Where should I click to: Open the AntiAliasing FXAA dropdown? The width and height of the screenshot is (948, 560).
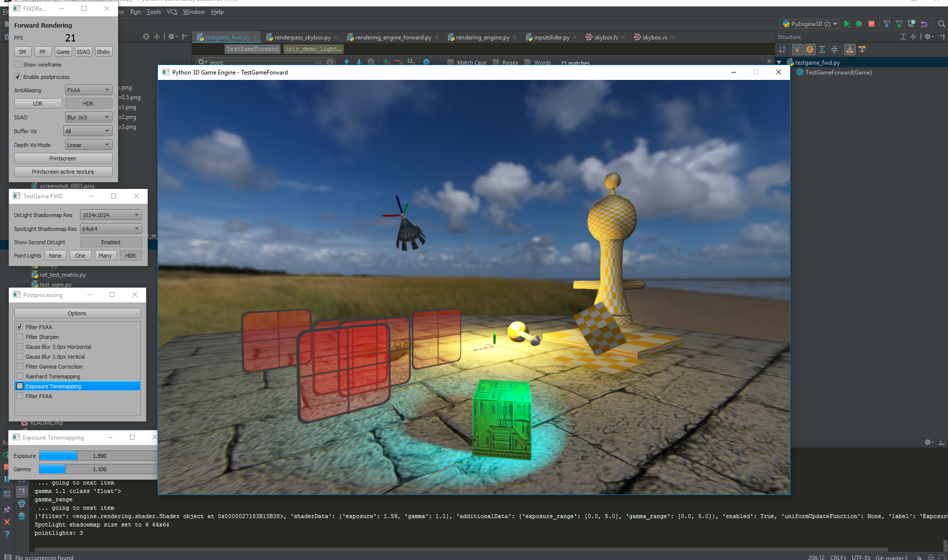click(88, 90)
